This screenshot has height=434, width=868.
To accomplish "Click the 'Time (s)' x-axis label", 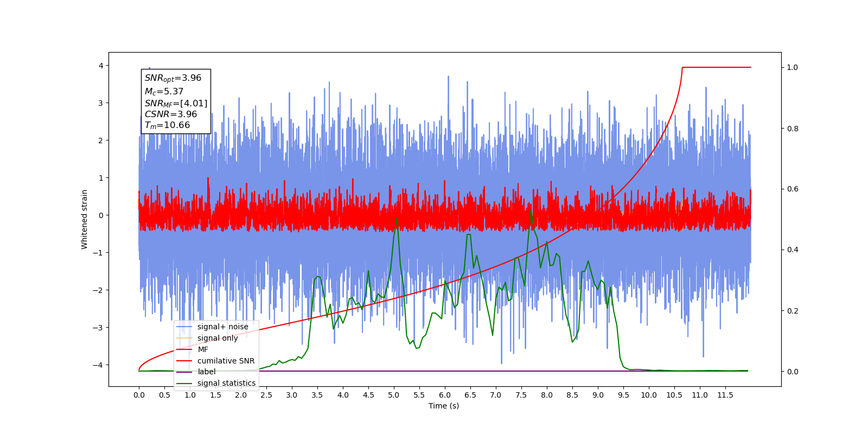I will 444,406.
